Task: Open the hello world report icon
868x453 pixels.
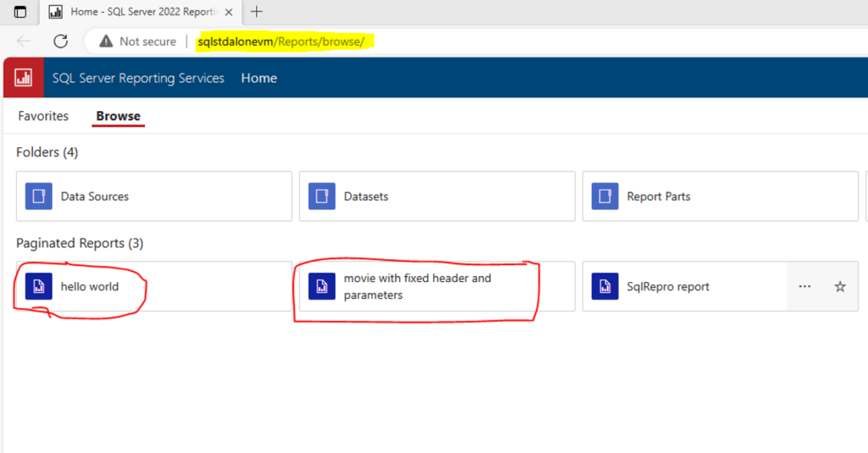Action: pyautogui.click(x=39, y=286)
